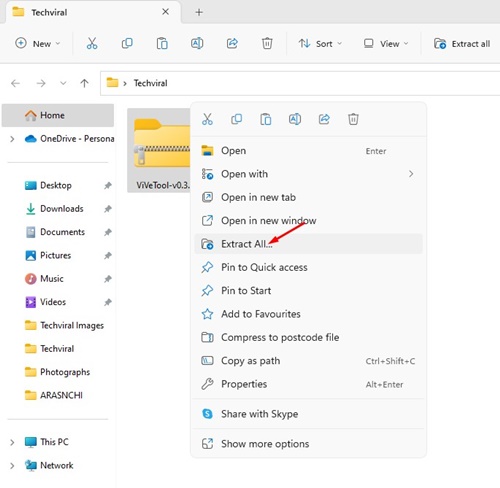The image size is (500, 488).
Task: Click the chevron before Techviral in address bar
Action: tap(125, 83)
